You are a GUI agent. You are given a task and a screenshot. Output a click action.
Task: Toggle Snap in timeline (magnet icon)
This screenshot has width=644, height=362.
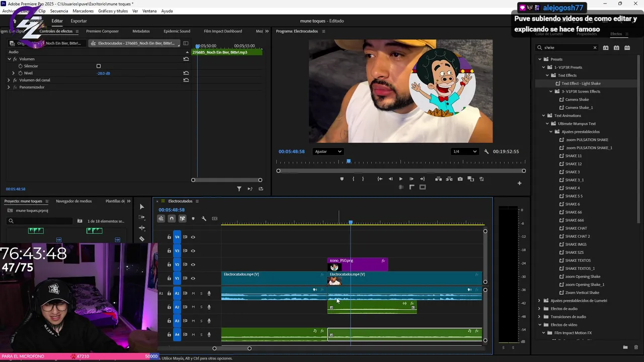coord(172,219)
